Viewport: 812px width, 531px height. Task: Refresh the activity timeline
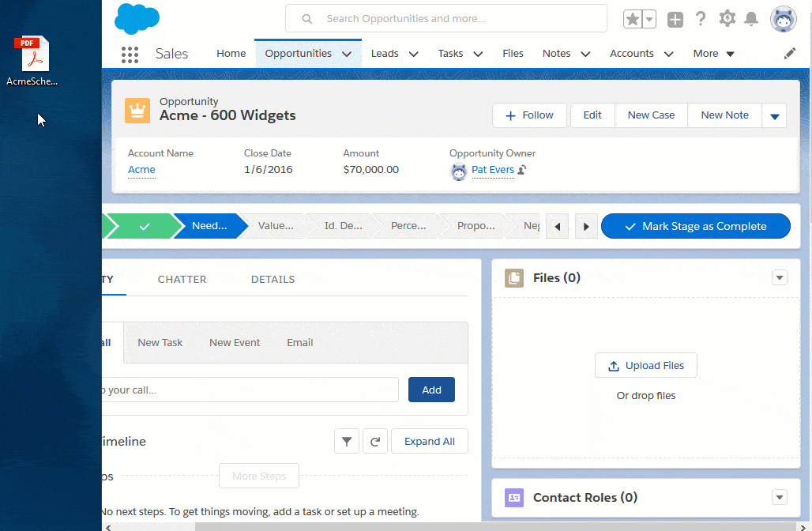pos(374,441)
